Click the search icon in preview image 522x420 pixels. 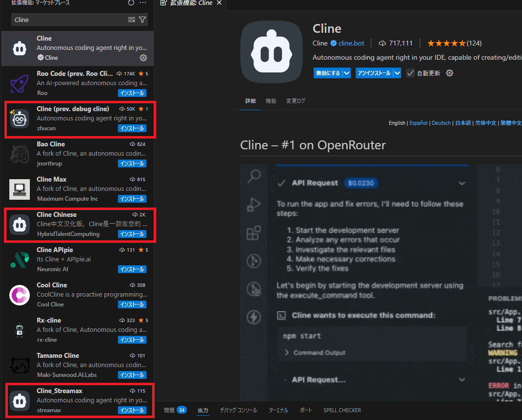[254, 176]
